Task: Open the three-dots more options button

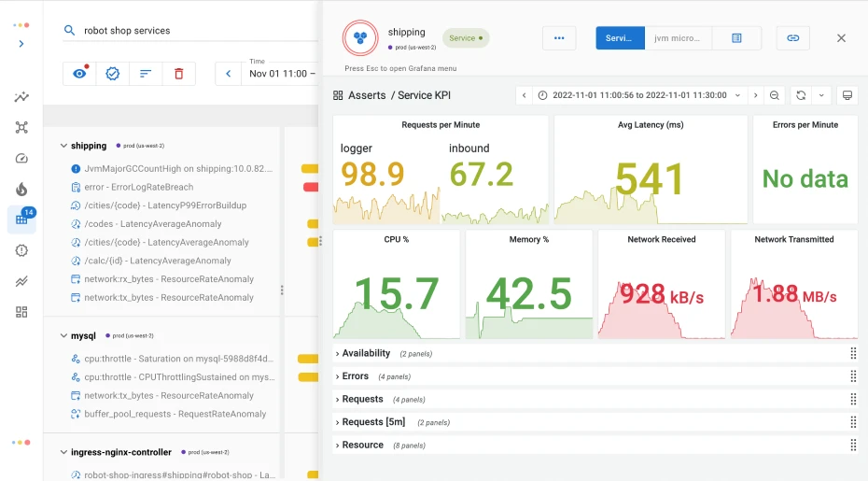Action: point(559,38)
